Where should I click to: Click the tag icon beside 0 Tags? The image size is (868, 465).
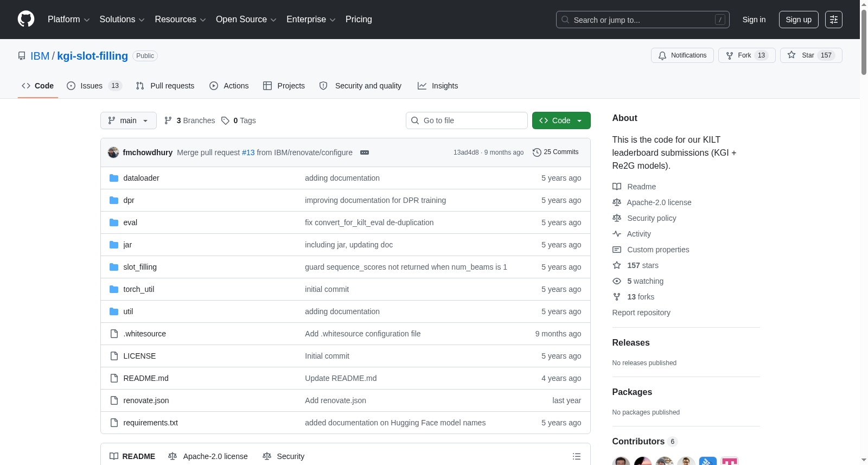pyautogui.click(x=226, y=120)
